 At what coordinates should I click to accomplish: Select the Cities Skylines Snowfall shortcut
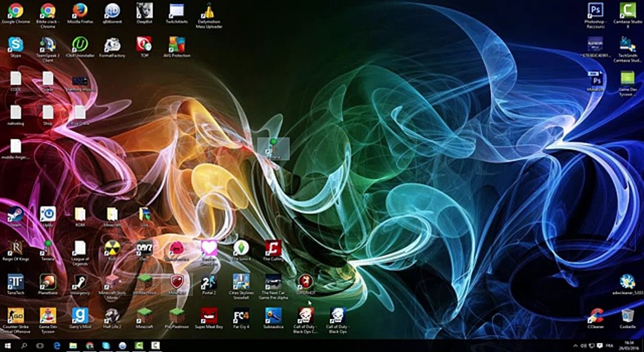click(x=241, y=286)
